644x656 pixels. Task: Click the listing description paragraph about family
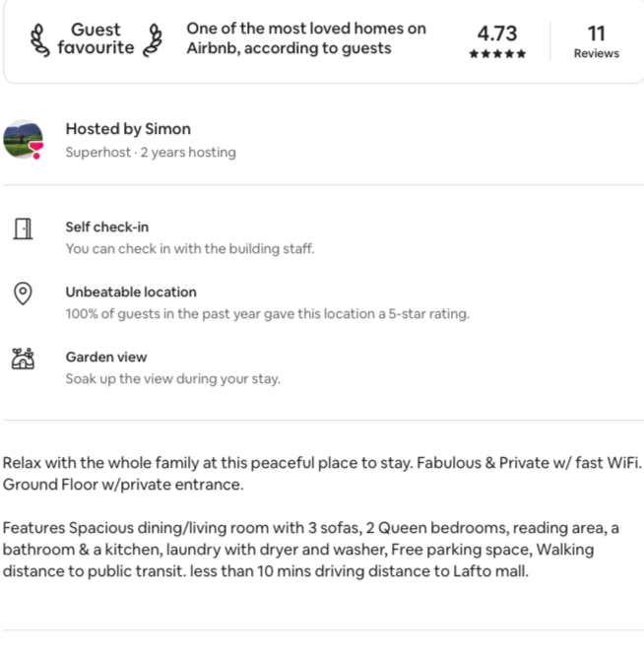tap(321, 473)
